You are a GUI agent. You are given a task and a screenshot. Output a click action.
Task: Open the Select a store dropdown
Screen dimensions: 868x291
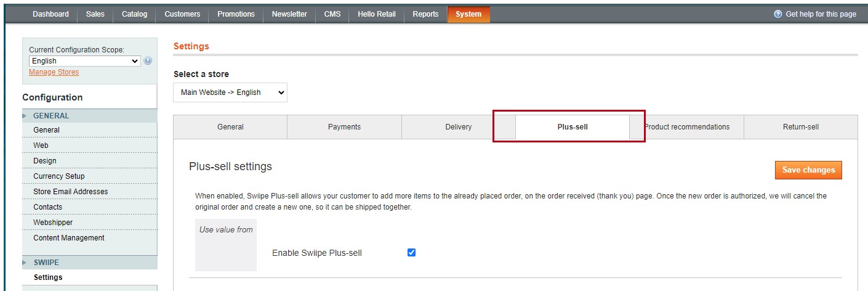click(x=230, y=92)
